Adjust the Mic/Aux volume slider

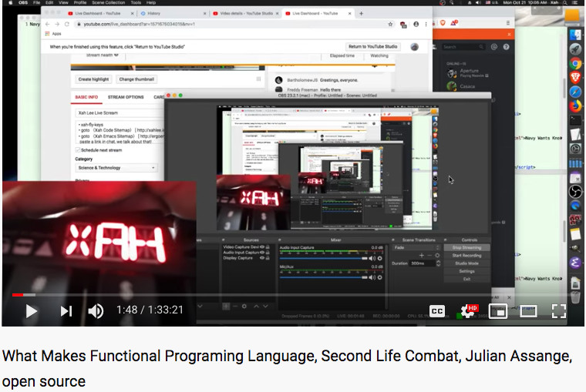point(324,277)
